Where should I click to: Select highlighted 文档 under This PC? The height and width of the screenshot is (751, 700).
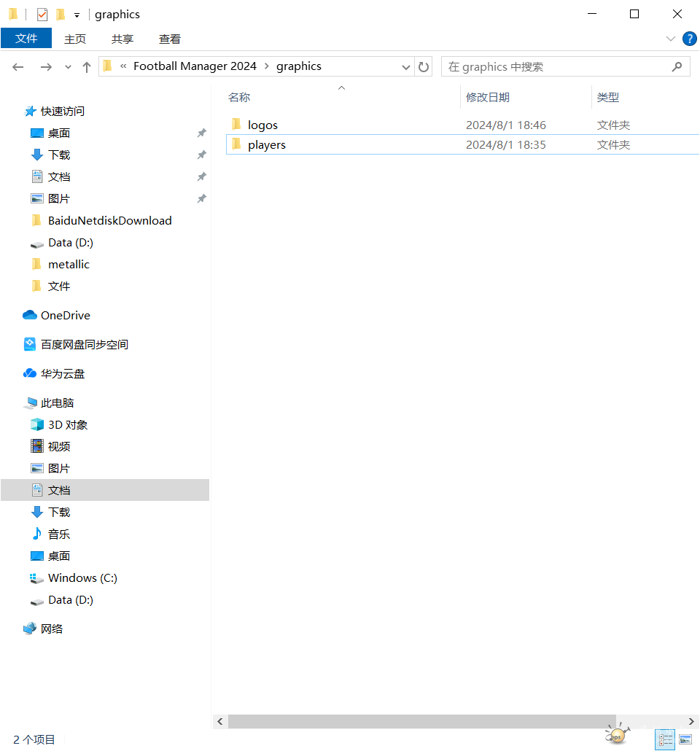[x=105, y=491]
